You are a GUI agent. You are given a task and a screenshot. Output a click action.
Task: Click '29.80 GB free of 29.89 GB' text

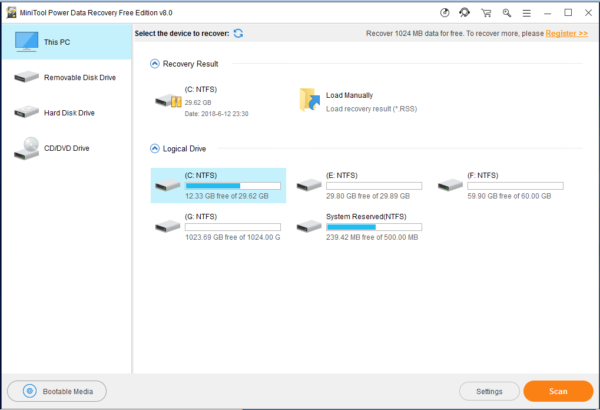[x=368, y=196]
